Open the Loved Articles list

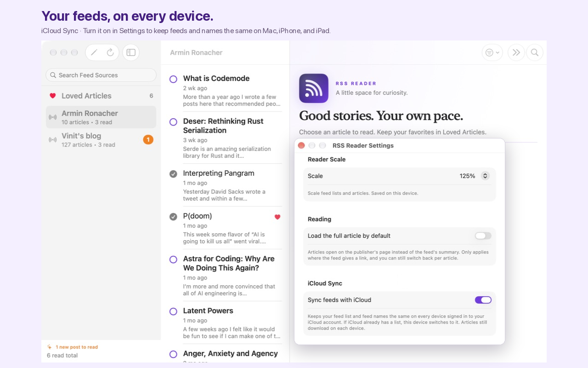[x=101, y=96]
